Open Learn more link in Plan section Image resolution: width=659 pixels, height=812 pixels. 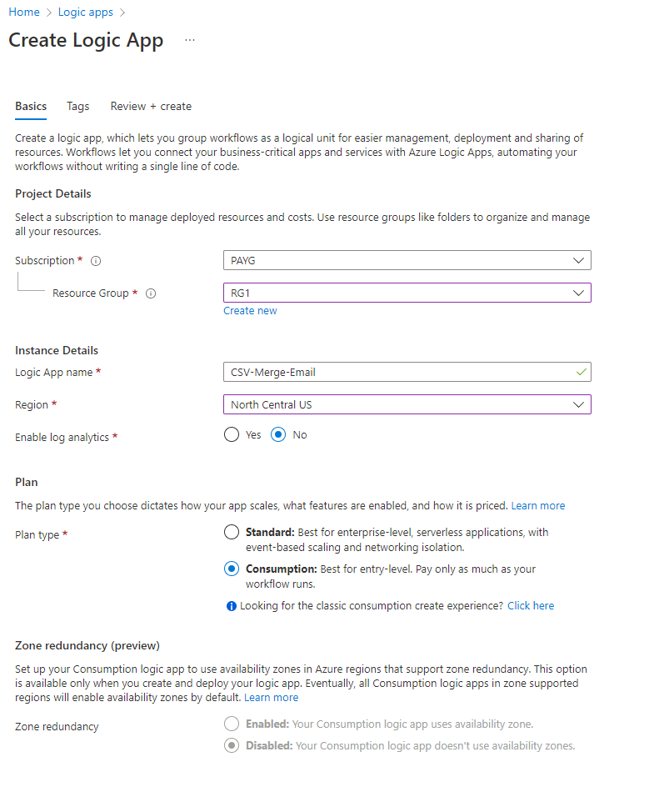pos(537,506)
